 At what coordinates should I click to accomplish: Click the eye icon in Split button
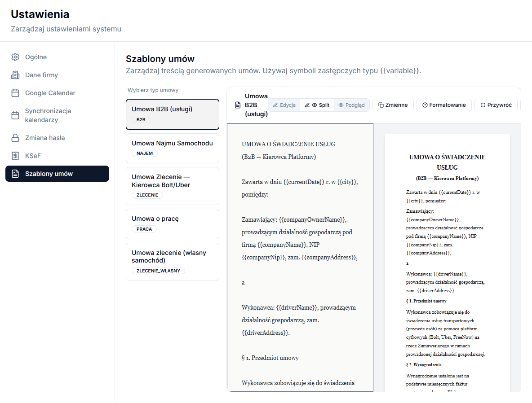click(x=315, y=105)
